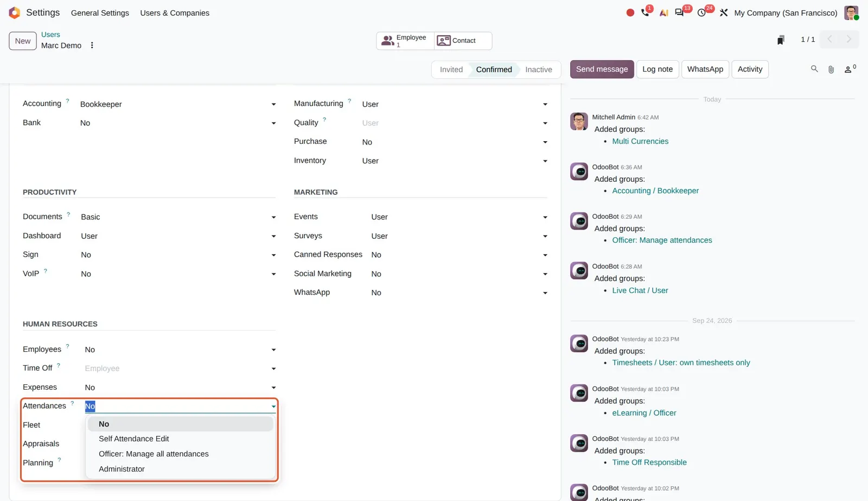Click Accounting field help question mark
868x501 pixels.
[68, 100]
